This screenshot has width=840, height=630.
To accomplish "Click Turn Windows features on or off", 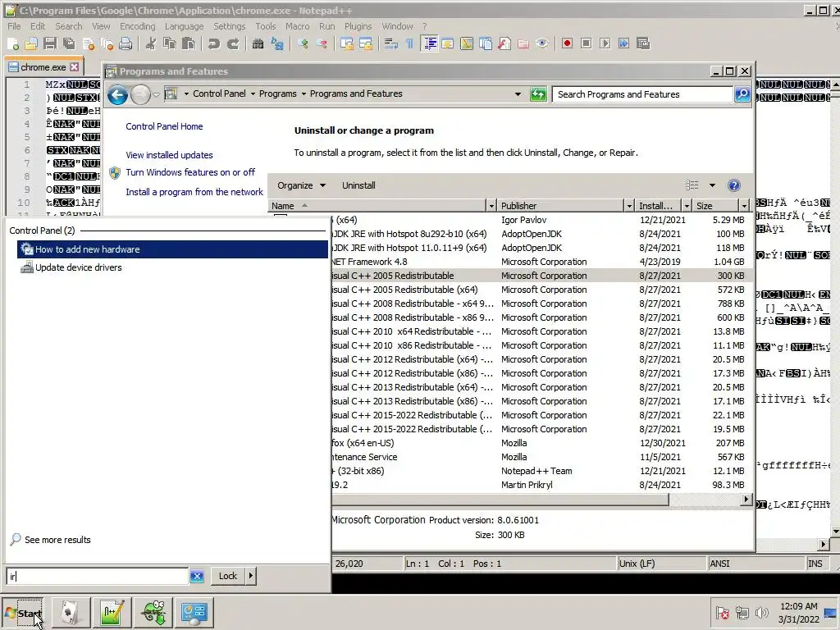I will click(x=190, y=172).
